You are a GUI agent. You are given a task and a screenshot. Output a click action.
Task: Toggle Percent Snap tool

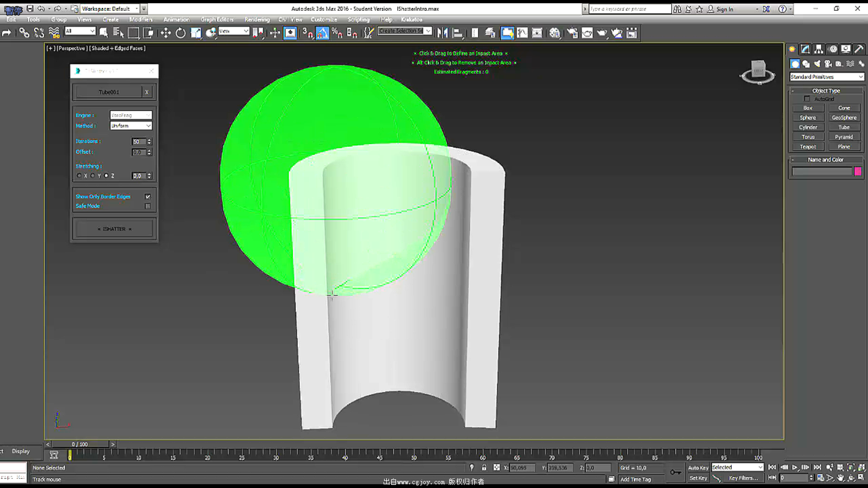click(337, 33)
